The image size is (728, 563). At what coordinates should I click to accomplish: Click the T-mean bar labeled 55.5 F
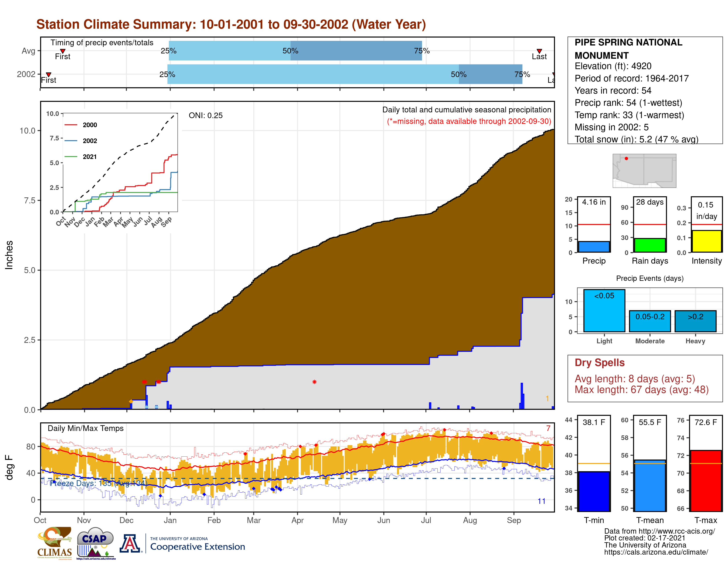pos(650,485)
